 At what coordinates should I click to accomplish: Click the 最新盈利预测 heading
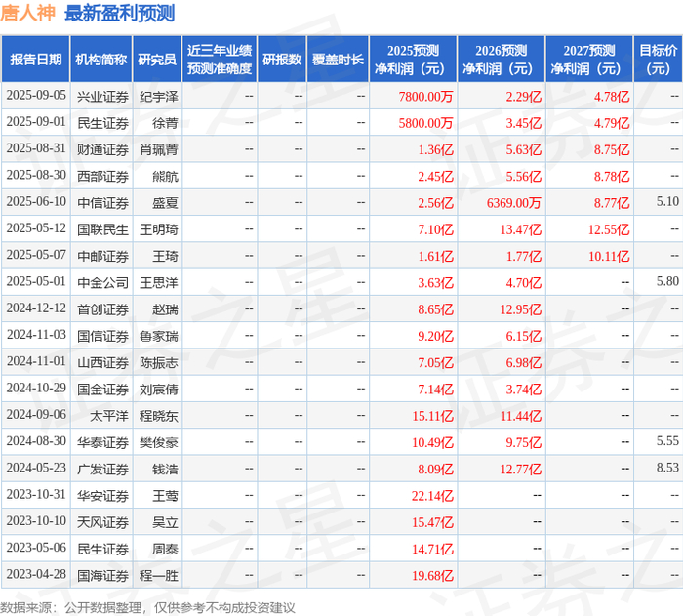120,13
